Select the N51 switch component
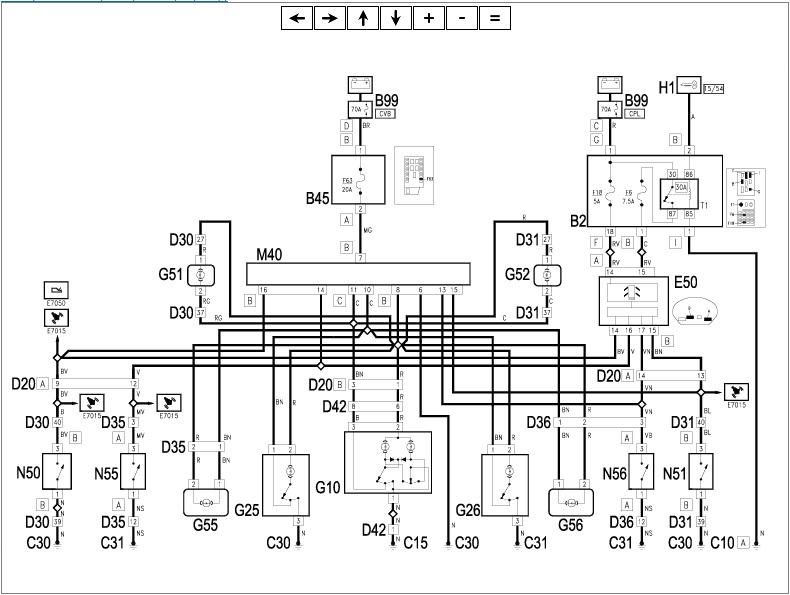The image size is (790, 595). point(700,471)
